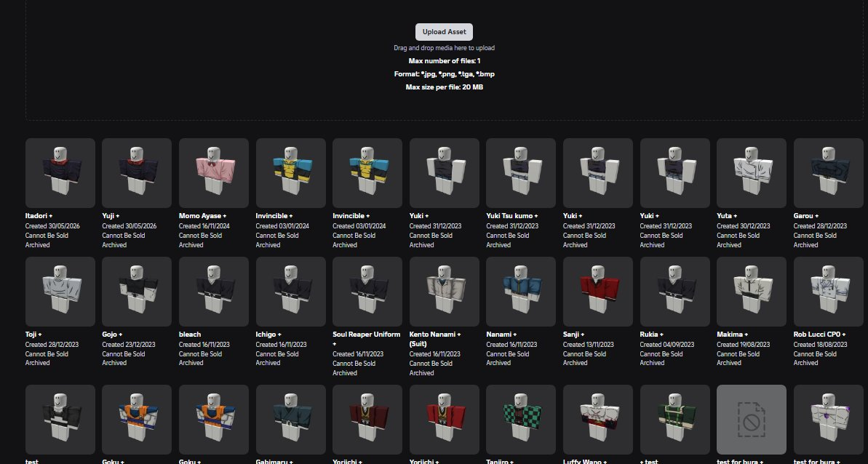Click the "Created 30/12/2023" date text
This screenshot has height=464, width=868.
(x=743, y=226)
